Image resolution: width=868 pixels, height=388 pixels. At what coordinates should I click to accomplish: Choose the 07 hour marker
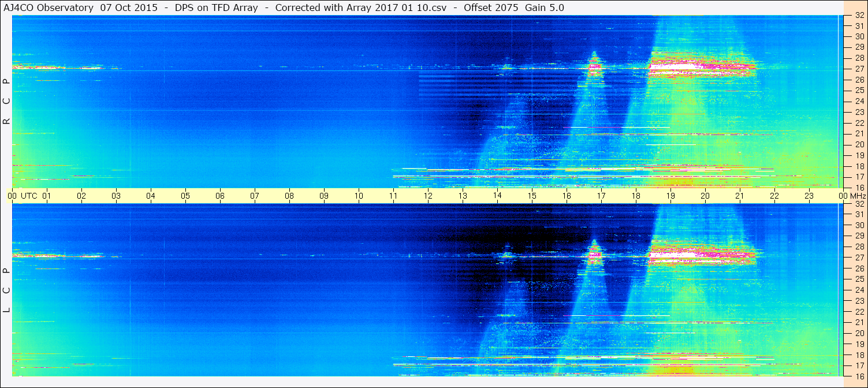(255, 196)
